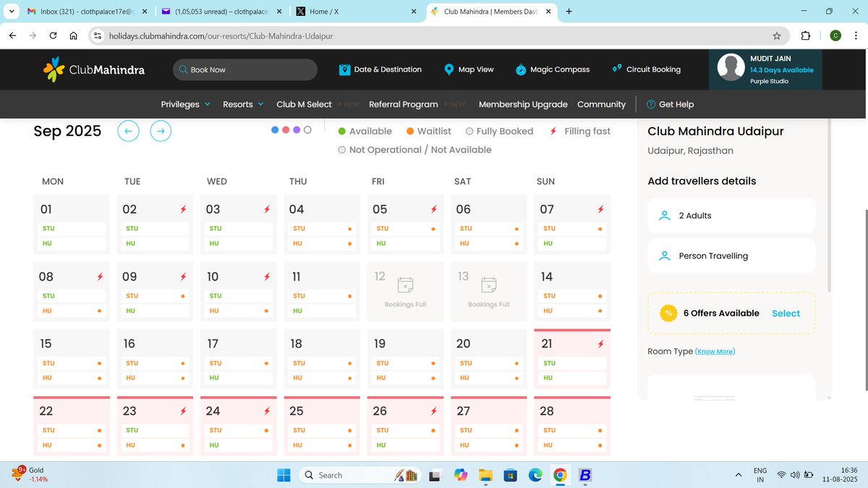Go to next month arrow

click(x=161, y=131)
